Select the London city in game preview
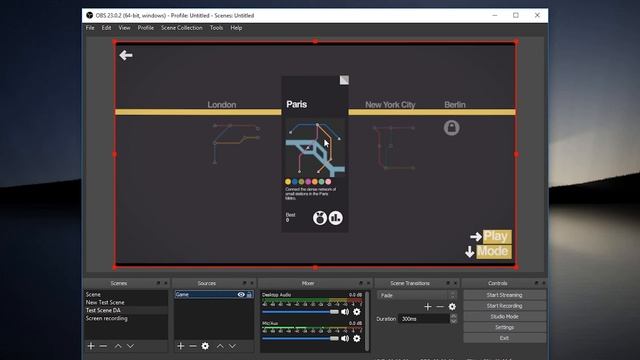This screenshot has height=360, width=640. click(222, 104)
